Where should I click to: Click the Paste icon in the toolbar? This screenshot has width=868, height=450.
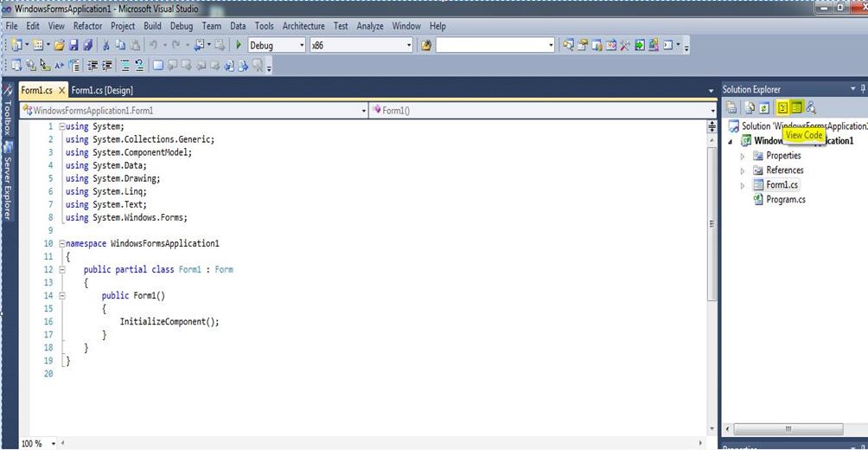click(x=135, y=46)
